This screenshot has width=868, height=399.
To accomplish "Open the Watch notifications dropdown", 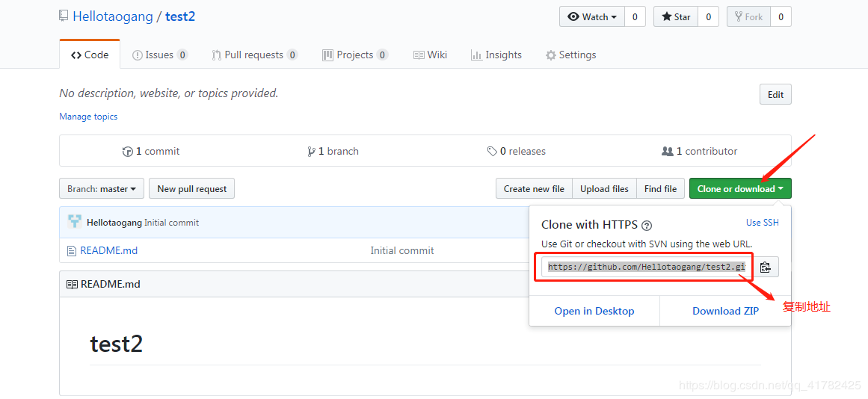I will coord(592,16).
